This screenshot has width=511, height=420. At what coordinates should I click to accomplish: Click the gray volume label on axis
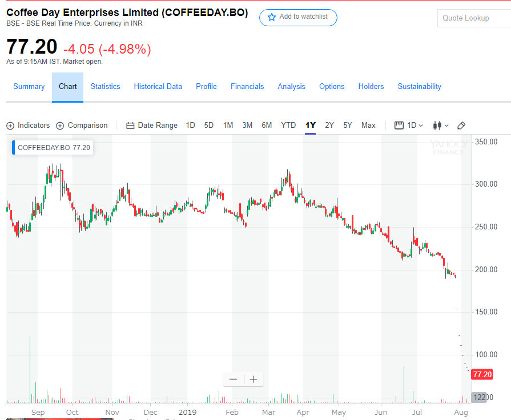click(x=480, y=397)
